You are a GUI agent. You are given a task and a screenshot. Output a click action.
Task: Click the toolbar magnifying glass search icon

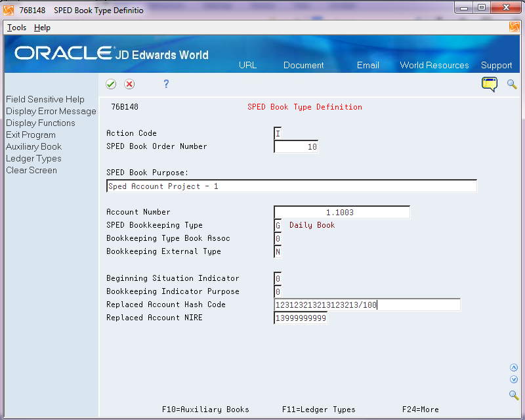tap(512, 84)
